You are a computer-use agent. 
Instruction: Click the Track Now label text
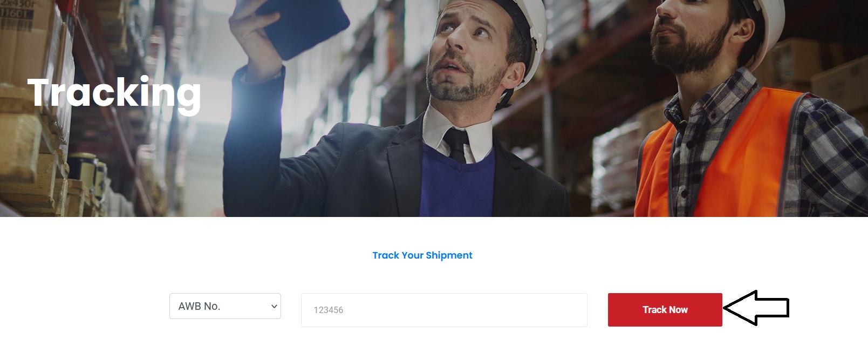point(665,310)
